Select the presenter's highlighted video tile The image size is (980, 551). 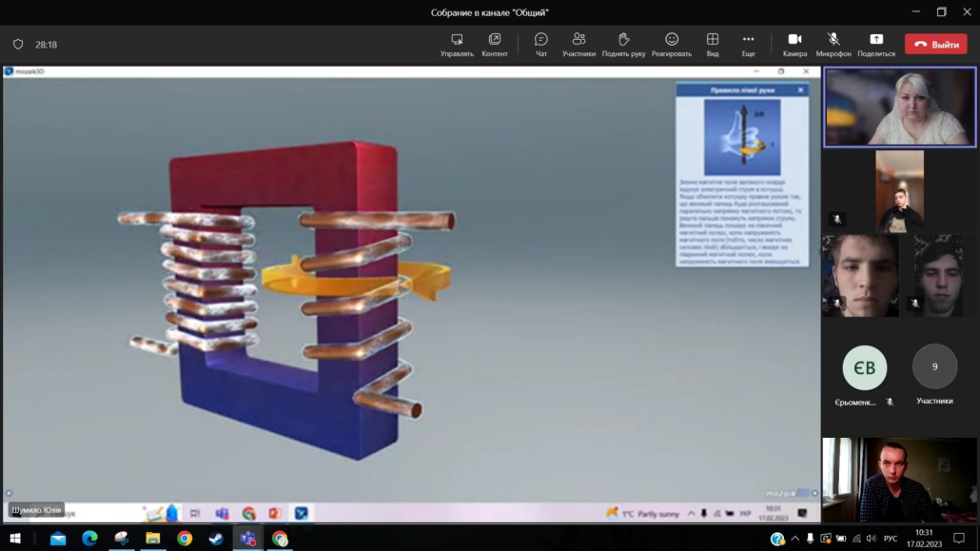coord(899,108)
